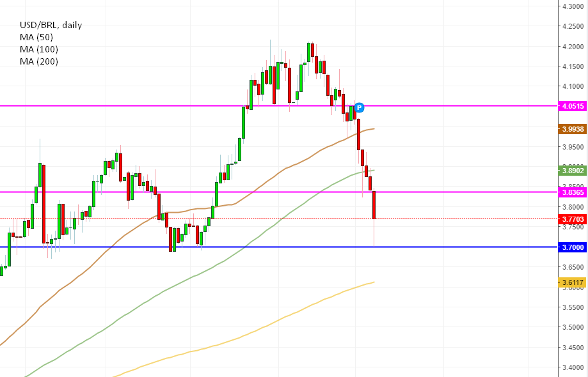Click the 3.4000 price axis label
This screenshot has height=377, width=588.
point(571,367)
